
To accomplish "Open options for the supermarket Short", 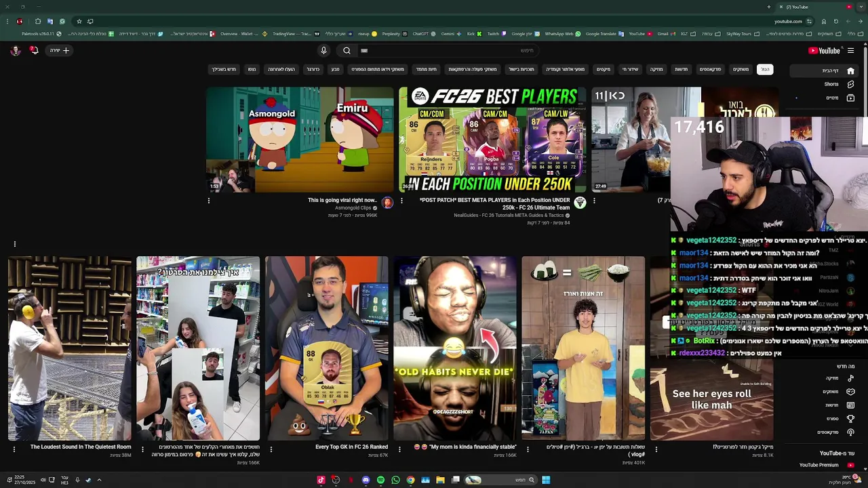I will click(x=142, y=449).
